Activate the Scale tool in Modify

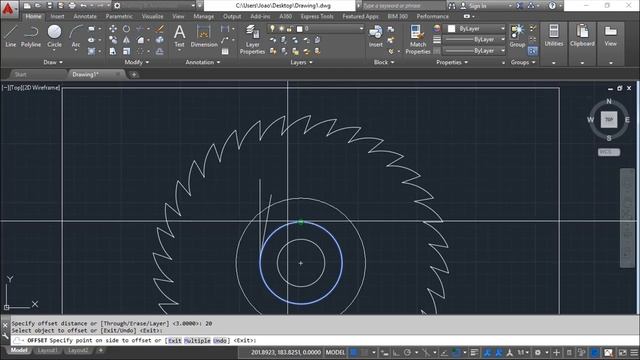click(x=127, y=51)
